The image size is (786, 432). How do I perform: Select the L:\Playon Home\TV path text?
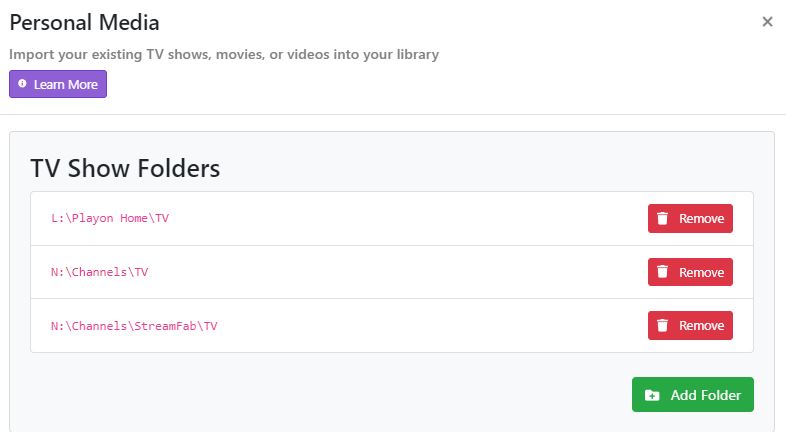110,218
